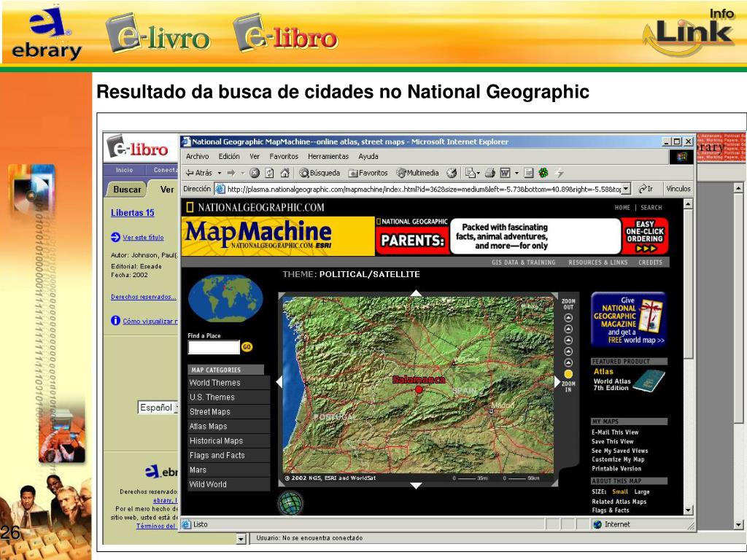
Task: Open the Herramientas menu
Action: click(328, 156)
